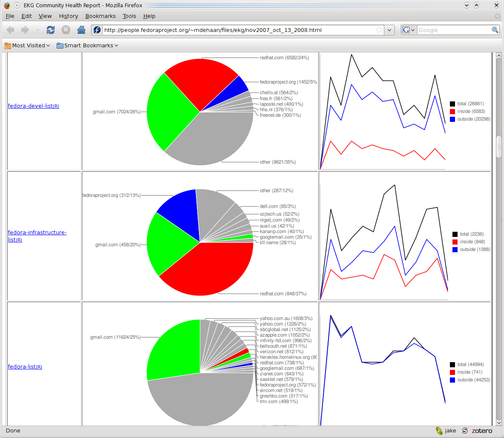
Task: Open the URL history dropdown
Action: pyautogui.click(x=389, y=30)
